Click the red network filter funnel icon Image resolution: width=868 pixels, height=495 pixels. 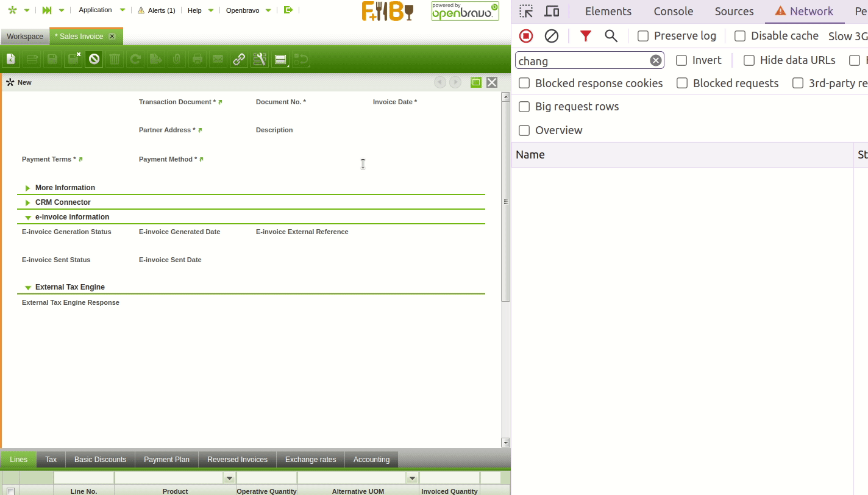[x=585, y=36]
